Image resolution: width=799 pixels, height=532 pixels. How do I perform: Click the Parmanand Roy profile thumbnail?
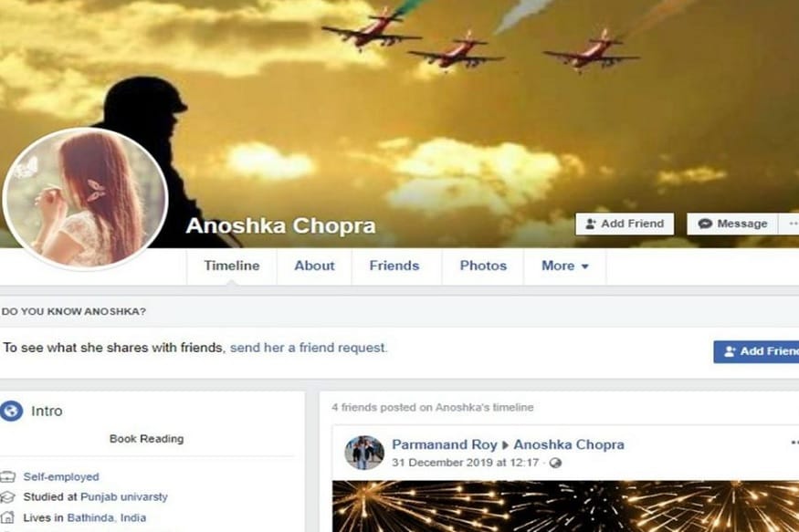coord(363,452)
